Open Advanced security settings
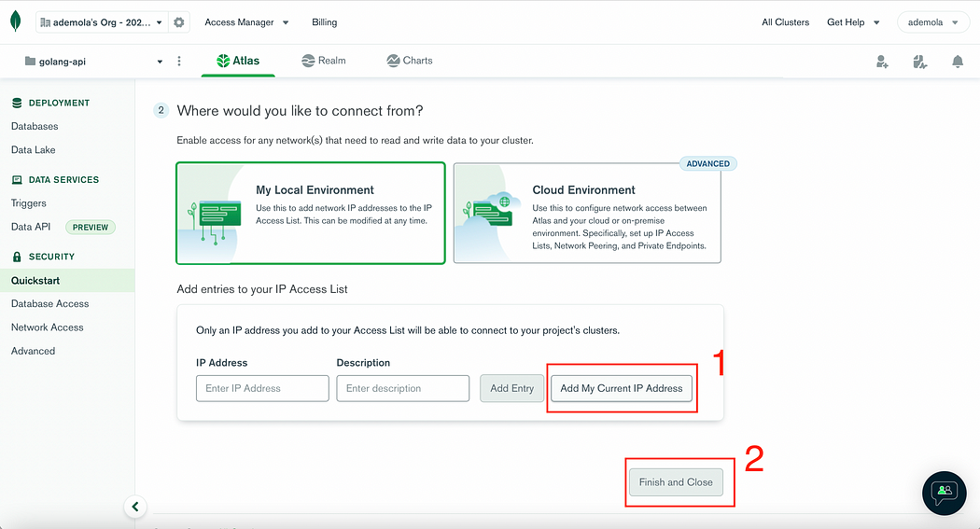 pyautogui.click(x=33, y=351)
